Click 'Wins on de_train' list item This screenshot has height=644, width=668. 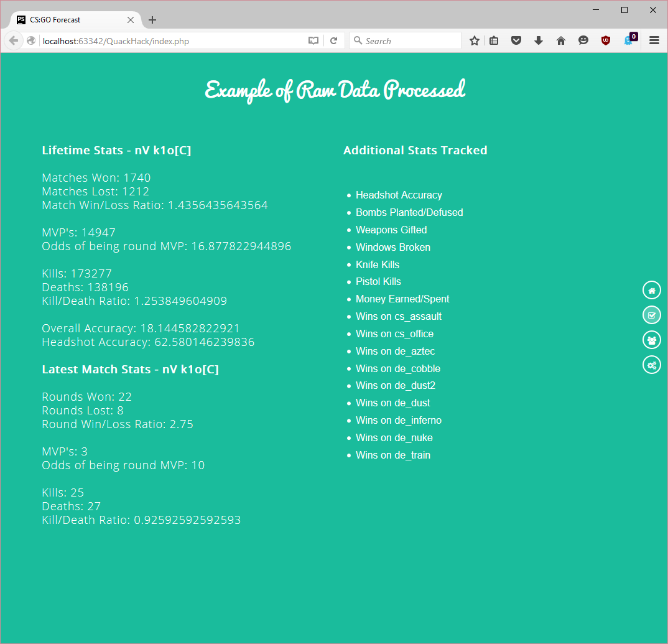tap(393, 455)
